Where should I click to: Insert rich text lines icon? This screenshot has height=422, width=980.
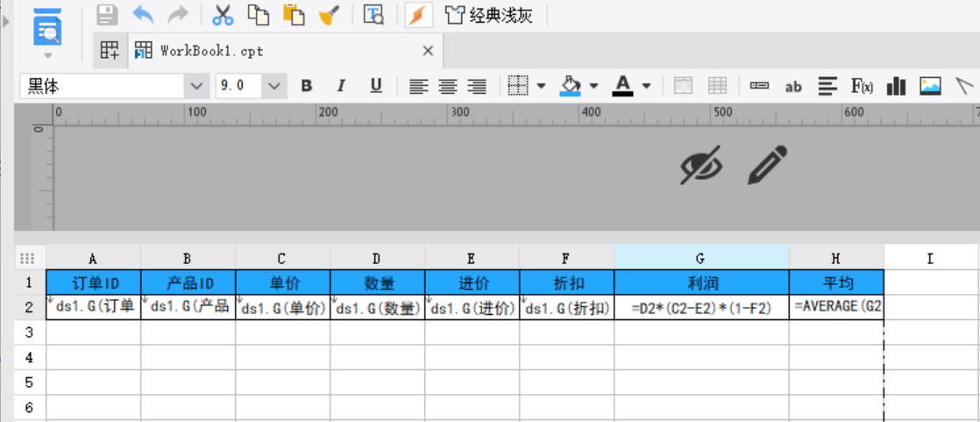tap(828, 86)
